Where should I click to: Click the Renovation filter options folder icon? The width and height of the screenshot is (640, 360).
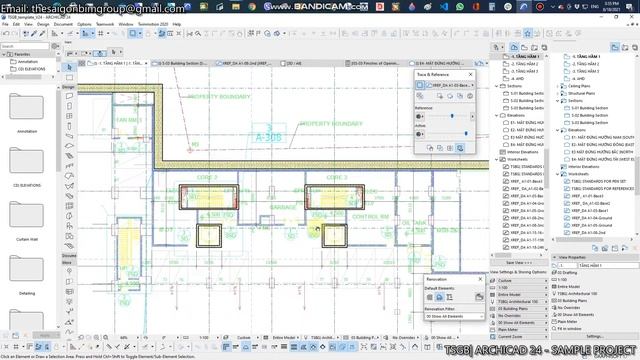point(479,297)
